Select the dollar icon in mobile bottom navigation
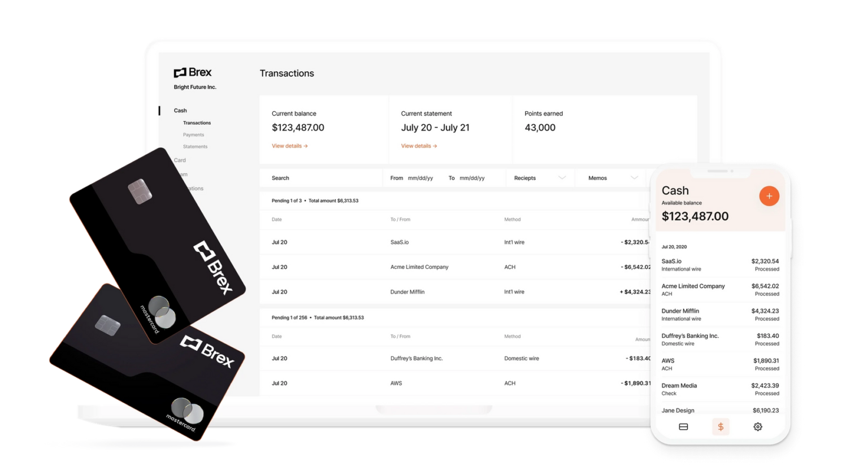The height and width of the screenshot is (475, 868). (721, 427)
